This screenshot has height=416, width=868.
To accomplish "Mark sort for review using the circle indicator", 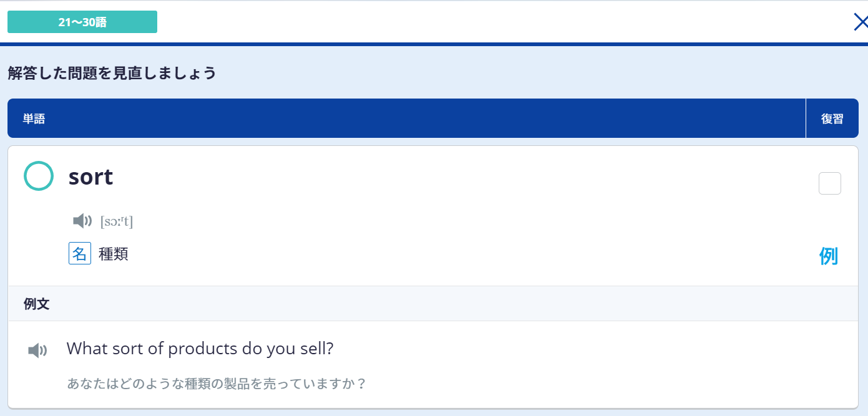I will (x=38, y=176).
